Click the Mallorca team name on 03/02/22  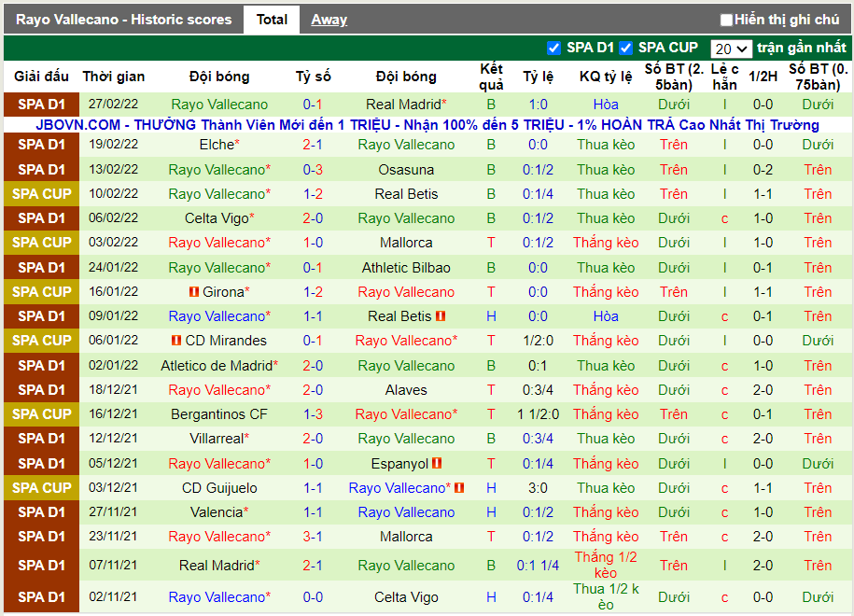[x=406, y=243]
